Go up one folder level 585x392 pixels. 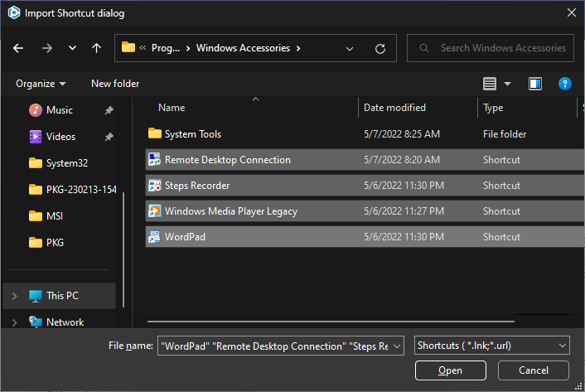coord(96,48)
